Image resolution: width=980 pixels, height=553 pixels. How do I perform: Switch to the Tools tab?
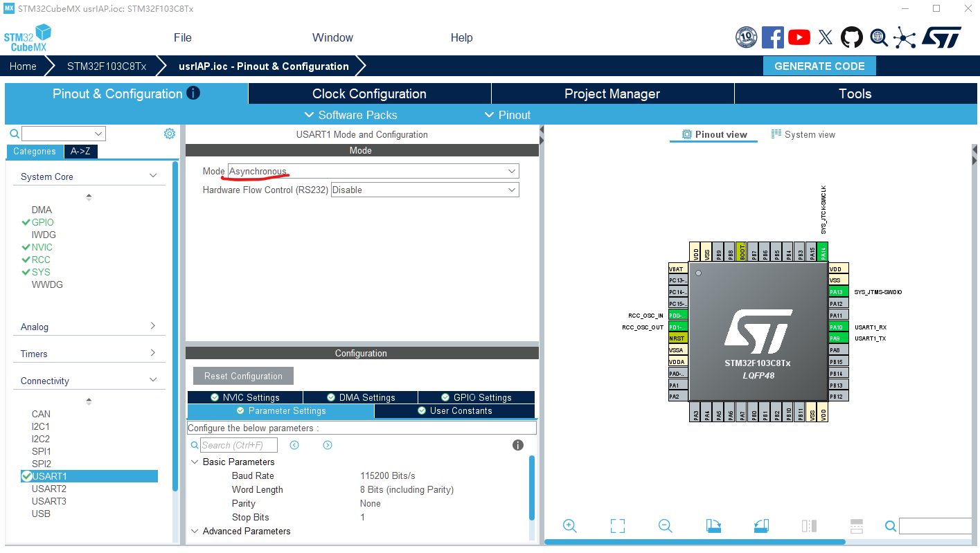(855, 93)
